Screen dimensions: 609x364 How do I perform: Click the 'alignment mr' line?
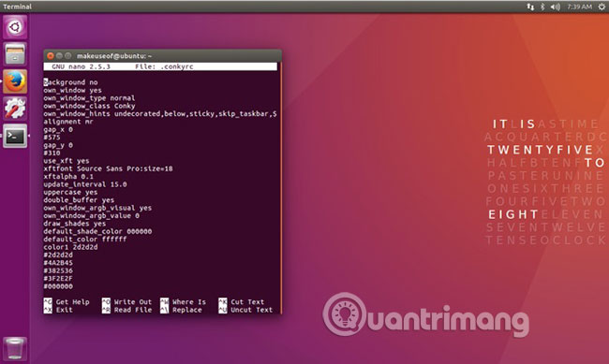[68, 122]
